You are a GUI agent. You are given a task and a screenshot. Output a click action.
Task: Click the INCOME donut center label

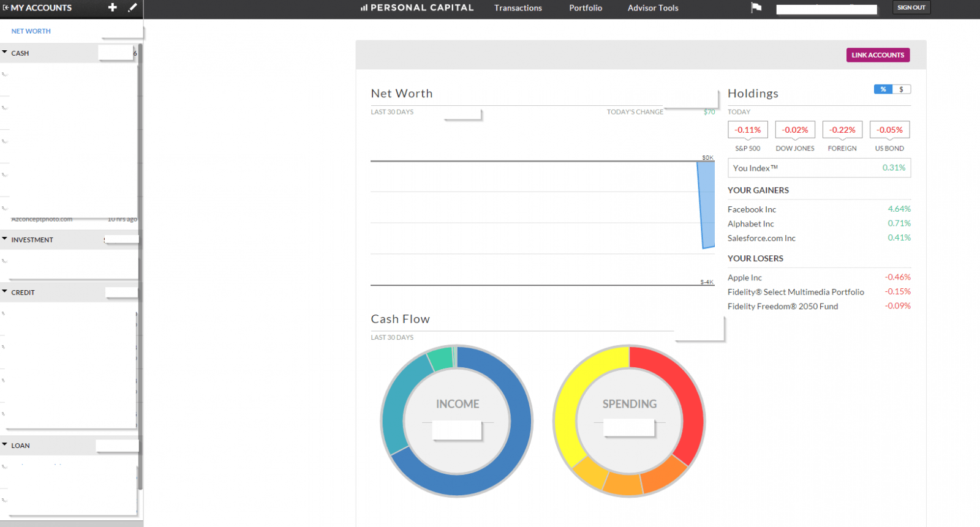tap(458, 404)
